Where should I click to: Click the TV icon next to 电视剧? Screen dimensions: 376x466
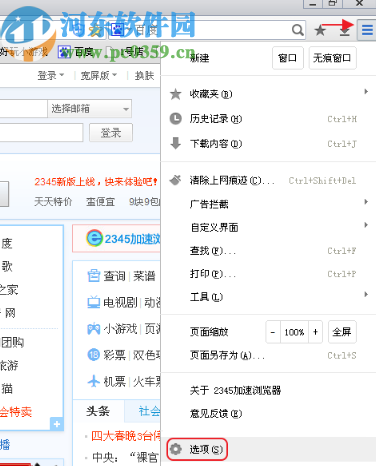94,302
